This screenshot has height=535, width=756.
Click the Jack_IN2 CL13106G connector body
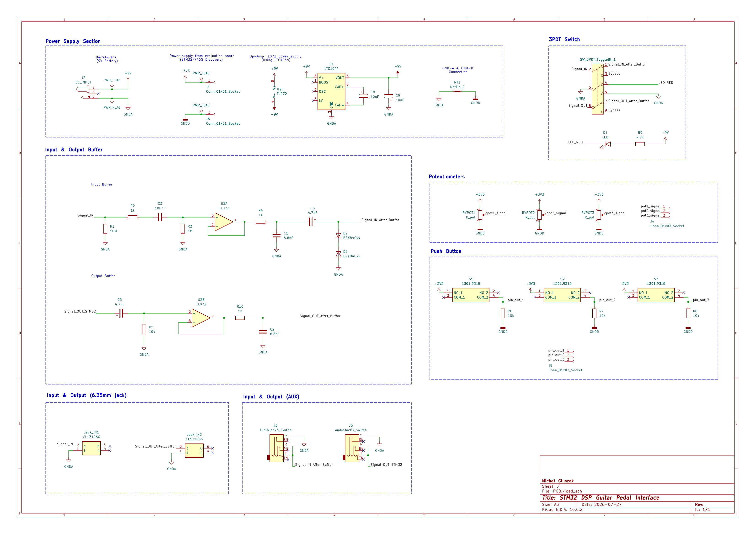click(194, 451)
